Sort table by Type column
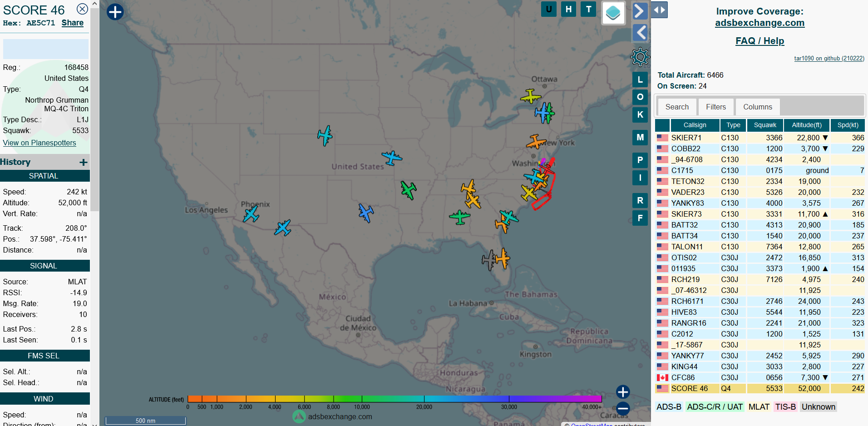868x426 pixels. 733,125
